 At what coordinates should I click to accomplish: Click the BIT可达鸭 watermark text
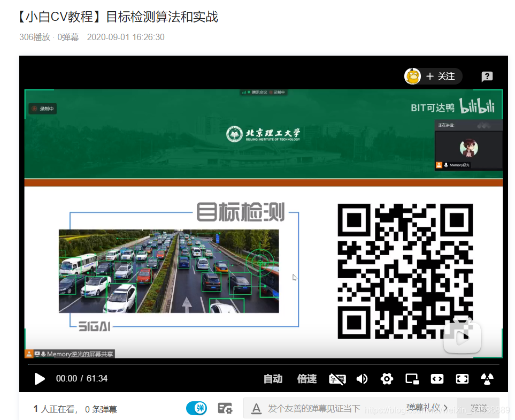[x=433, y=108]
